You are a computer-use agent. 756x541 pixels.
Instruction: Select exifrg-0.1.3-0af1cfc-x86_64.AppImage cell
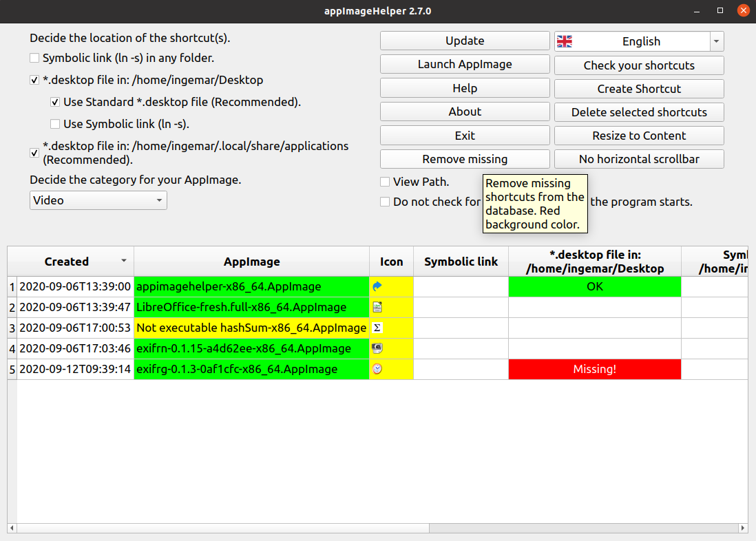252,369
